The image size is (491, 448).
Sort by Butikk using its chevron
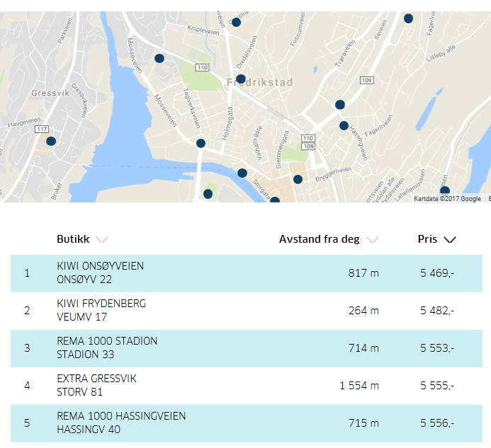(x=102, y=240)
